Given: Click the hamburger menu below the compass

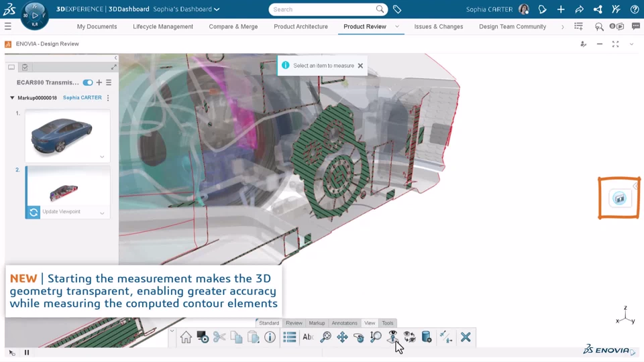Looking at the screenshot, I should (8, 26).
